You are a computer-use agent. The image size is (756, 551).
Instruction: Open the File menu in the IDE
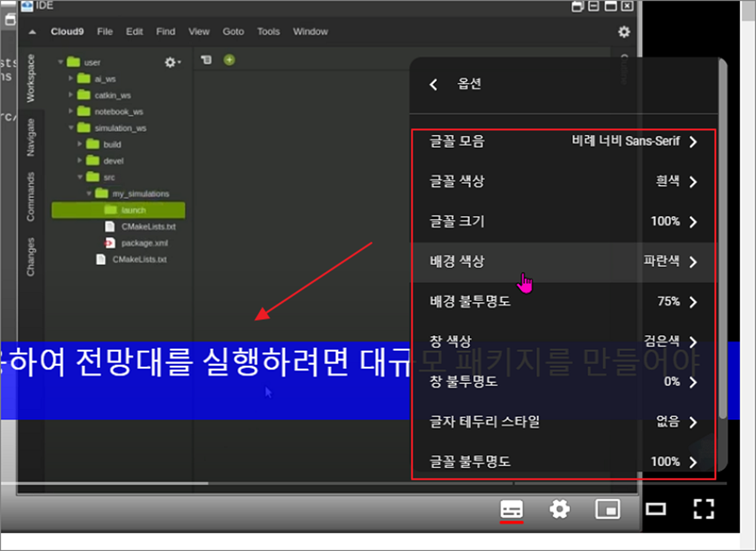point(105,31)
